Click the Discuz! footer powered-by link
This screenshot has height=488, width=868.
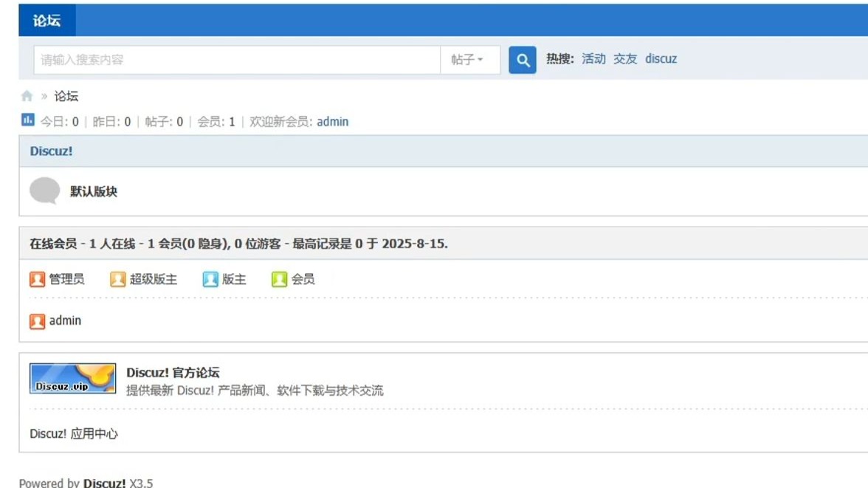click(104, 482)
